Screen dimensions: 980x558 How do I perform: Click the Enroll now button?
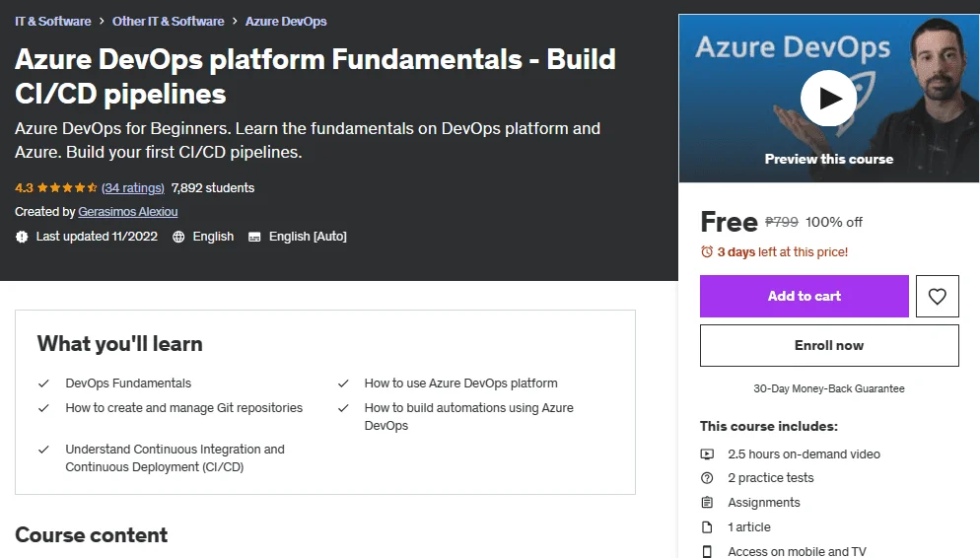[x=829, y=346]
